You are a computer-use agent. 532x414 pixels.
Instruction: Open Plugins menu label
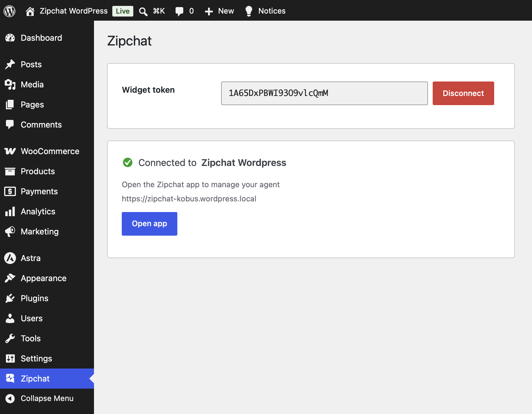35,298
